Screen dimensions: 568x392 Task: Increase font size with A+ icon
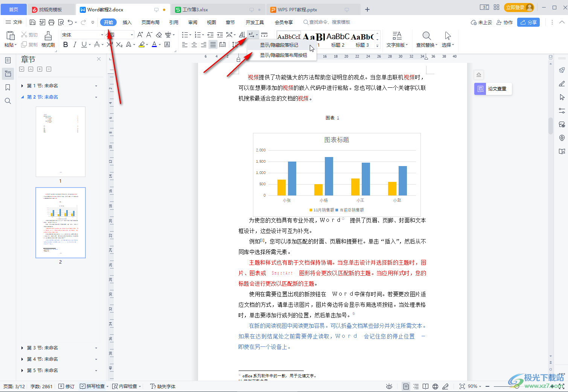[140, 35]
